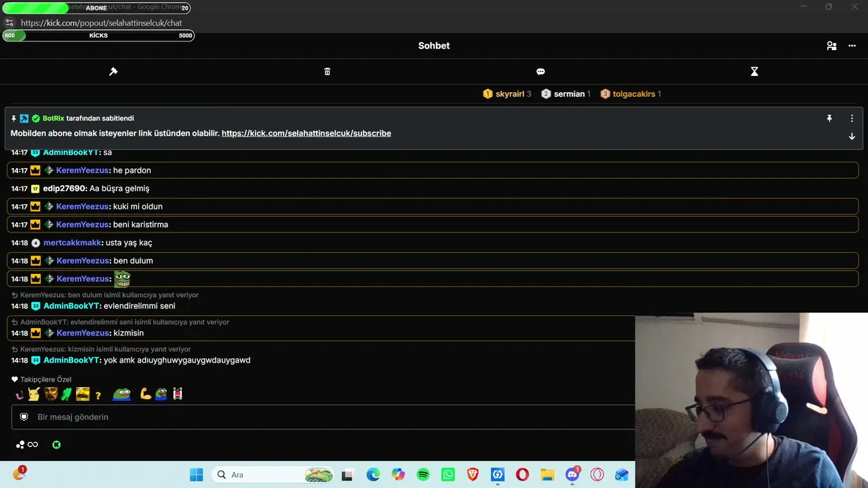Image resolution: width=868 pixels, height=488 pixels.
Task: Open the kick.com subscribe link
Action: point(307,134)
